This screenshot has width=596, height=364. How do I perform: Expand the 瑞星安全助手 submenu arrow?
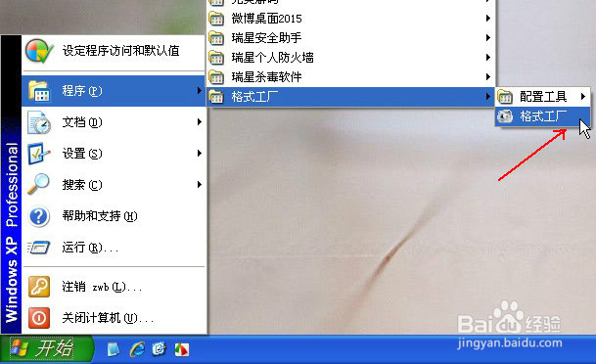click(488, 37)
